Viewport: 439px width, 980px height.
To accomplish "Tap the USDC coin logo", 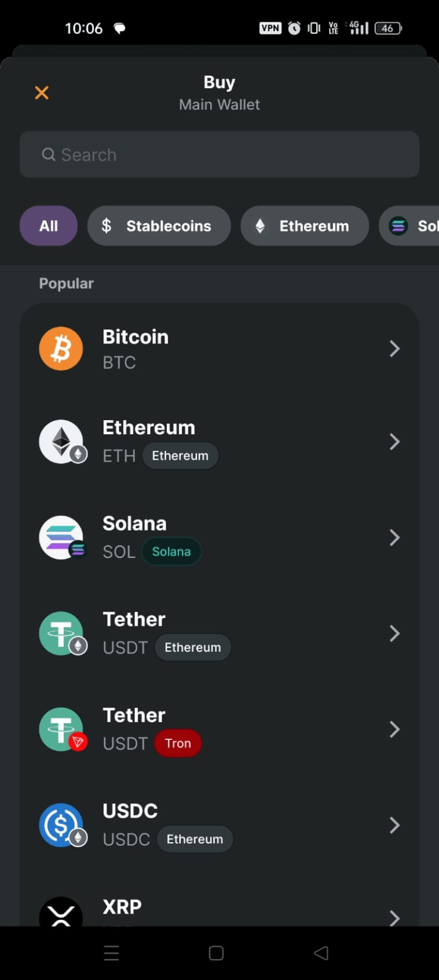I will tap(61, 825).
